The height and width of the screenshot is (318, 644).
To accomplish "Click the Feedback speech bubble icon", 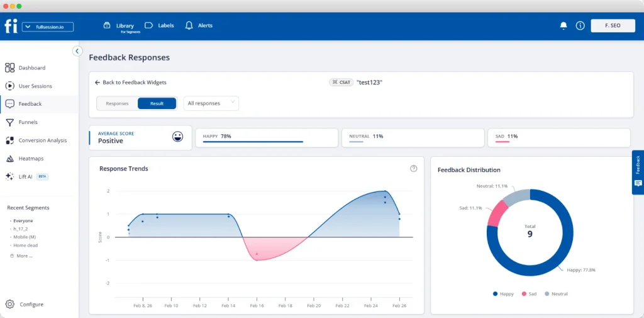I will click(10, 104).
